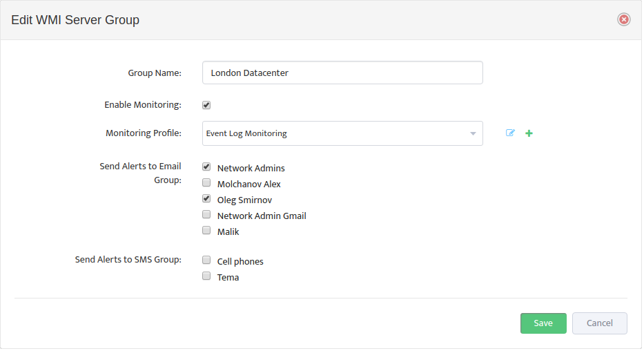
Task: Uncheck the Oleg Smirnov email group
Action: (x=206, y=199)
